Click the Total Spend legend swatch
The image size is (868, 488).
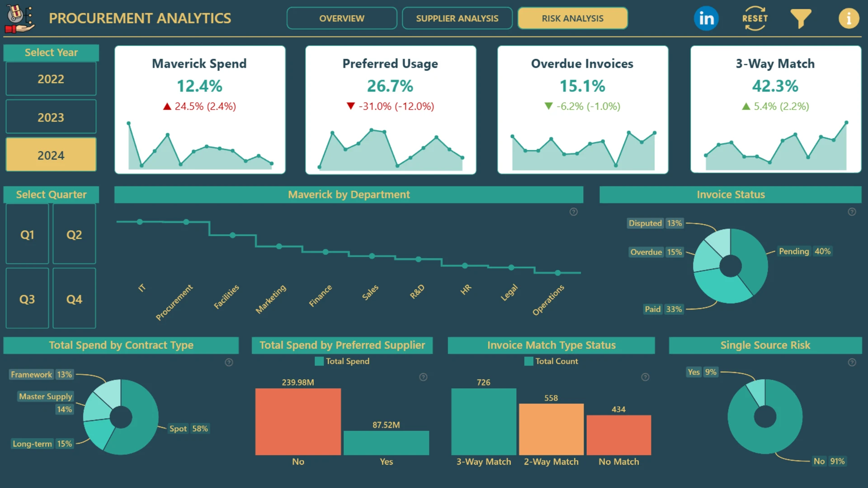[319, 361]
